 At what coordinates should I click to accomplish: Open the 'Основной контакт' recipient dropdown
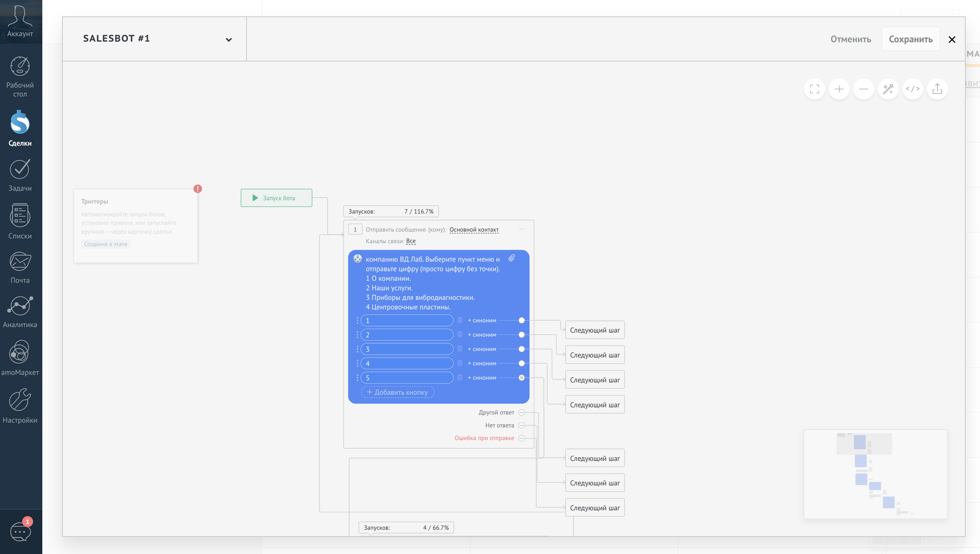point(474,230)
